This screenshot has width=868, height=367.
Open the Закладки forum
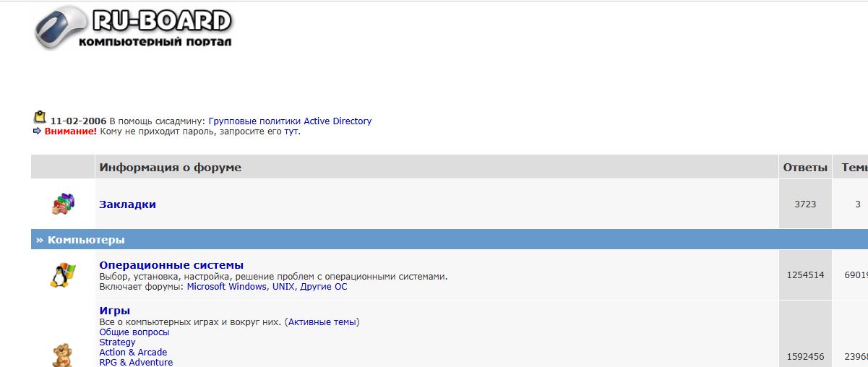pyautogui.click(x=127, y=204)
